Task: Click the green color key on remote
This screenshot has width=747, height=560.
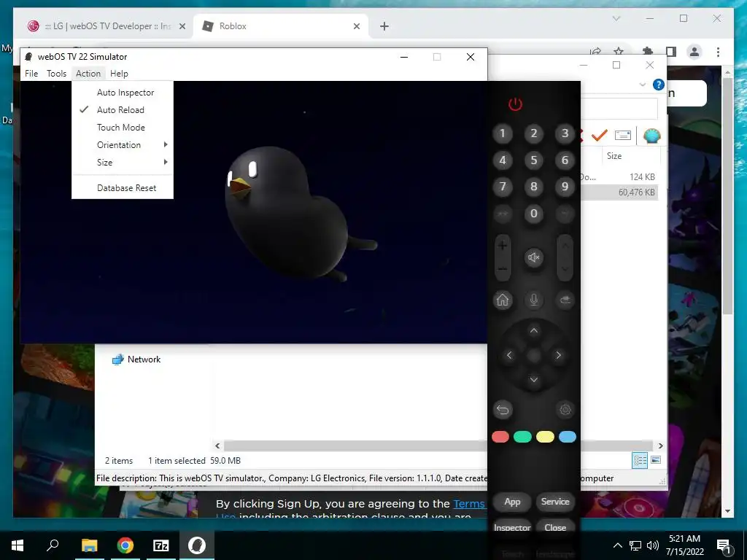Action: coord(522,437)
